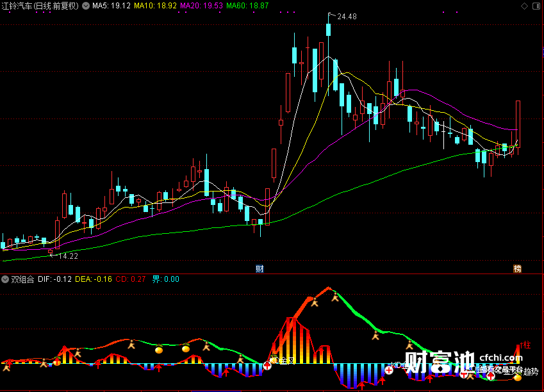The width and height of the screenshot is (544, 392).
Task: Click the MA20: 19.53 label
Action: coord(202,6)
